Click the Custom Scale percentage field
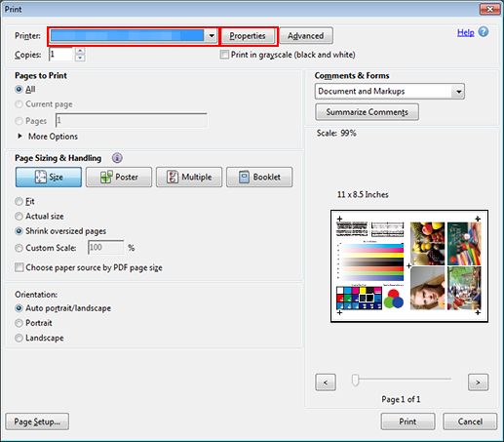 coord(106,248)
